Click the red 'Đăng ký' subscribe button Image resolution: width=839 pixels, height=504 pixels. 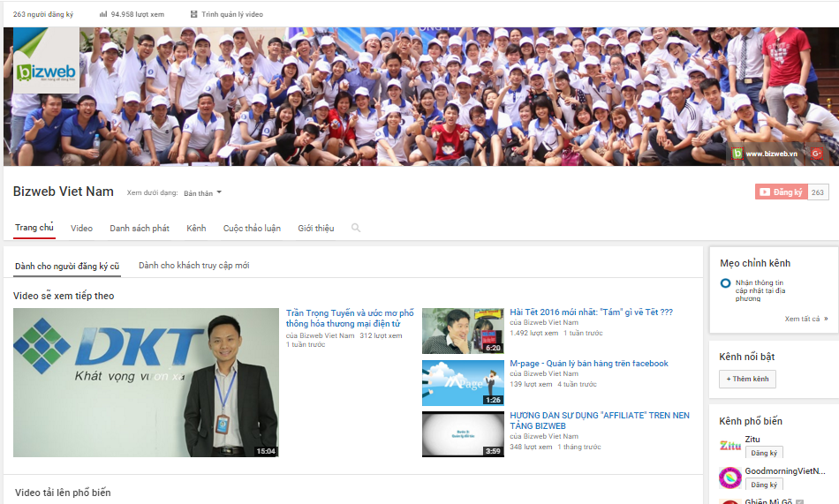781,192
